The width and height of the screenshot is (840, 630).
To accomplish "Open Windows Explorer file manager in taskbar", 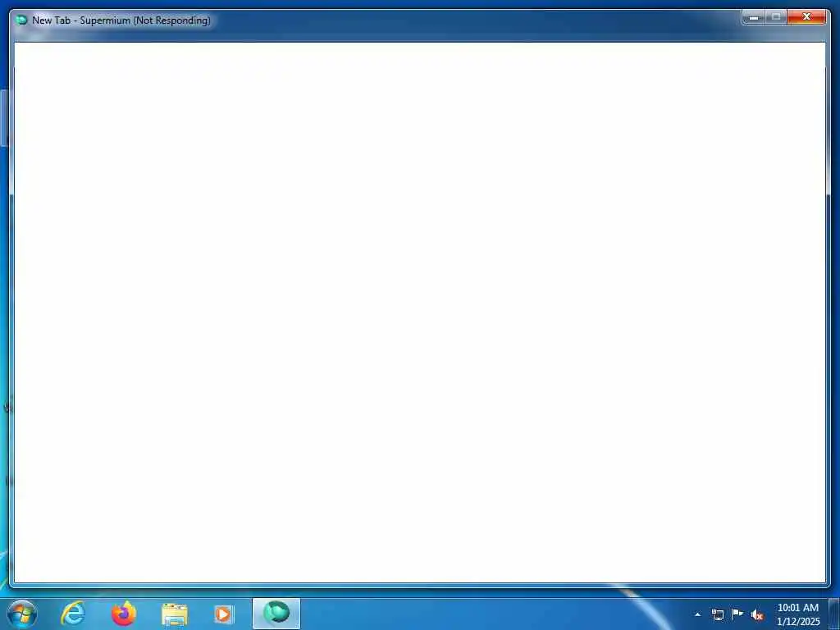I will point(175,614).
